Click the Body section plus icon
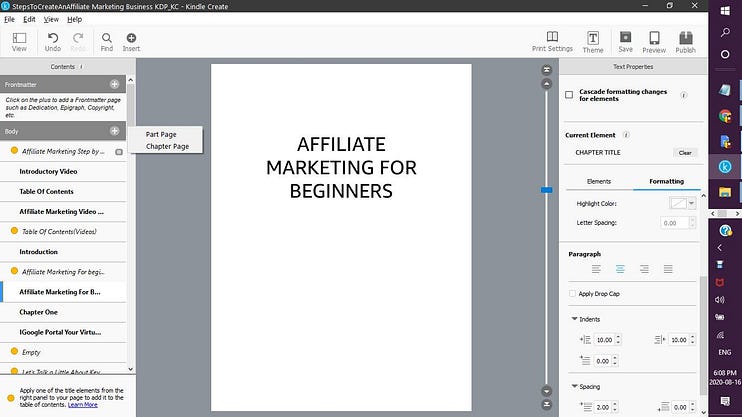The height and width of the screenshot is (417, 742). tap(115, 131)
